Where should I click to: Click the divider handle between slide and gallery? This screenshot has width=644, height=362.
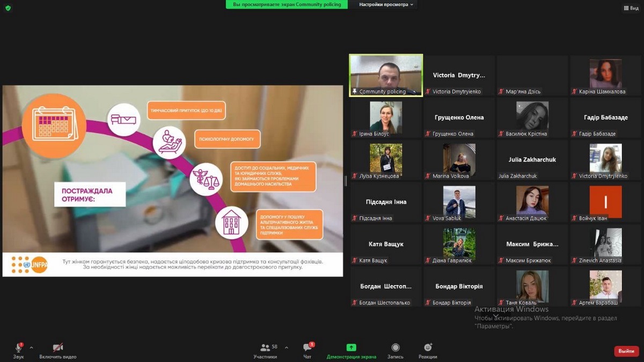click(x=346, y=181)
